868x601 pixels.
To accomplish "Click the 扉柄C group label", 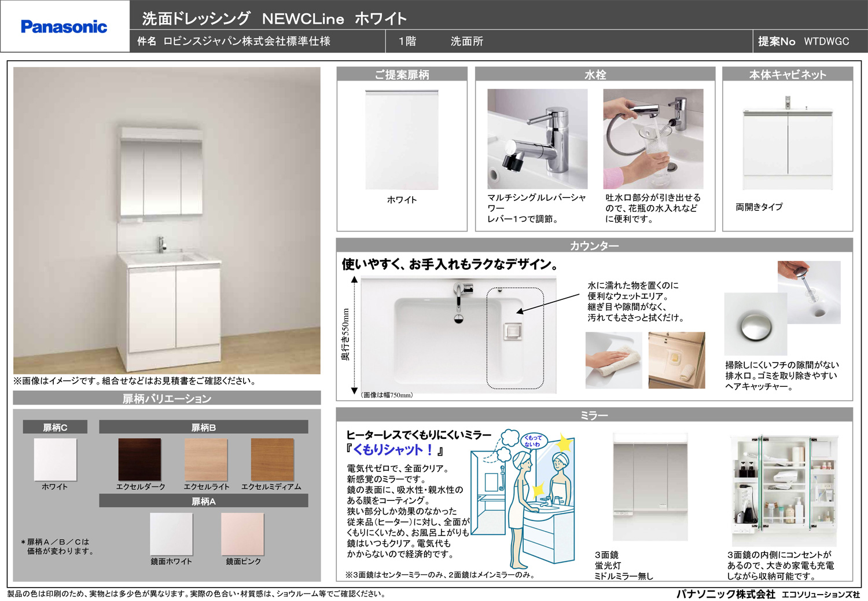I will [55, 427].
